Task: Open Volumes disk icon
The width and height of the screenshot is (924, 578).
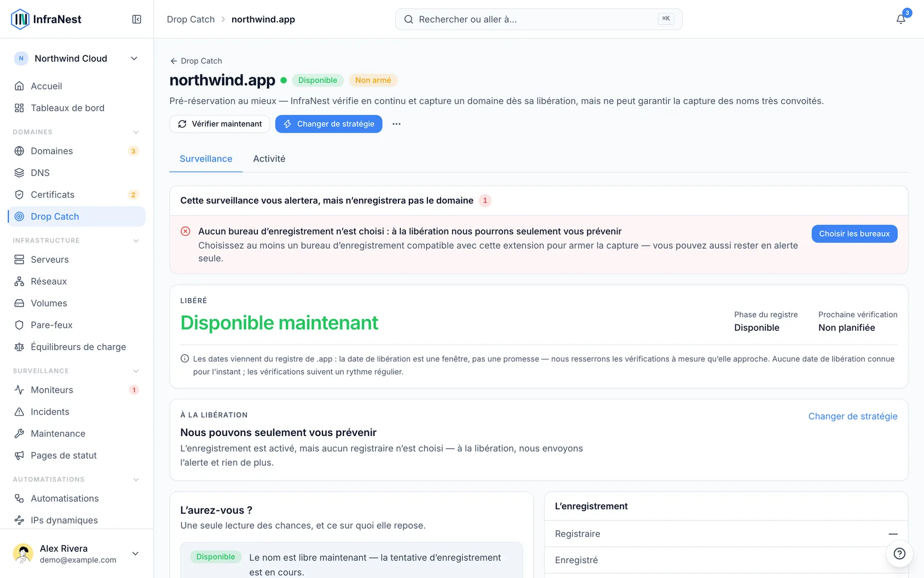Action: pos(19,303)
